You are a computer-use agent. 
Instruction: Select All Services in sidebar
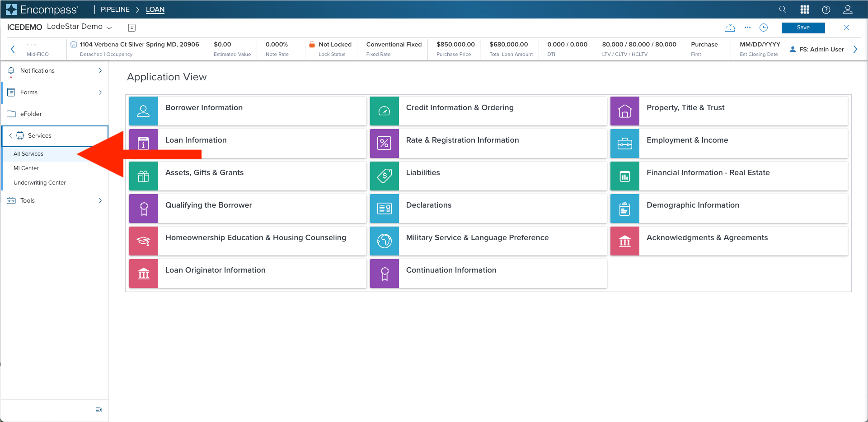pos(28,154)
